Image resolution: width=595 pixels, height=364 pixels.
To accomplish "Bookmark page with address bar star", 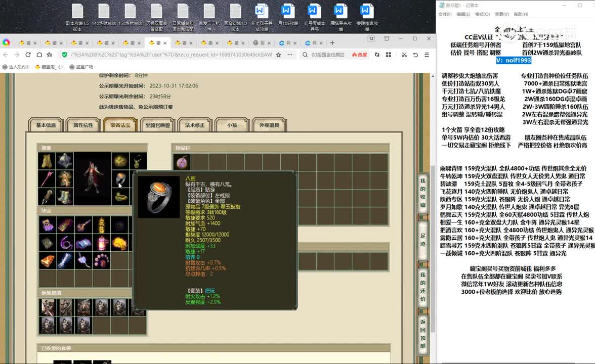I will pos(278,55).
